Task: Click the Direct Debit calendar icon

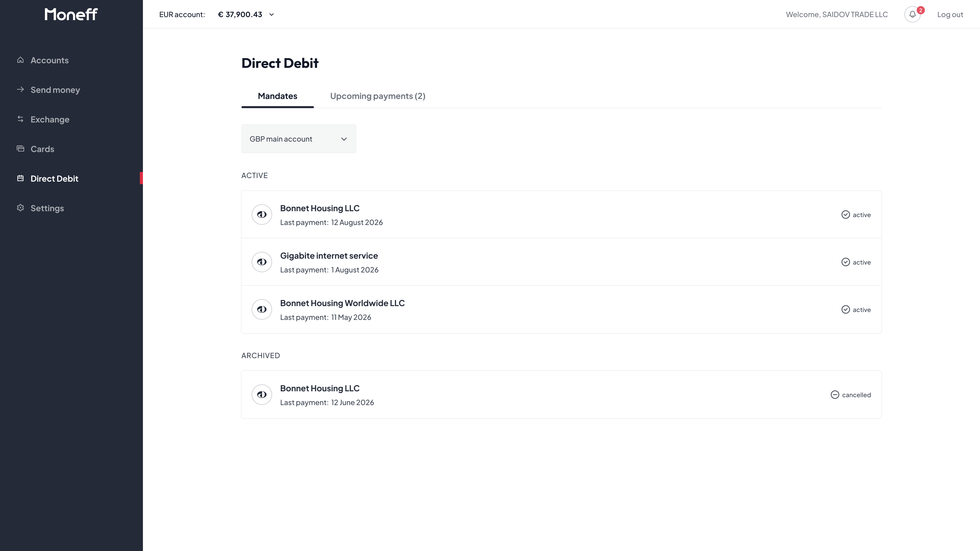Action: (x=20, y=178)
